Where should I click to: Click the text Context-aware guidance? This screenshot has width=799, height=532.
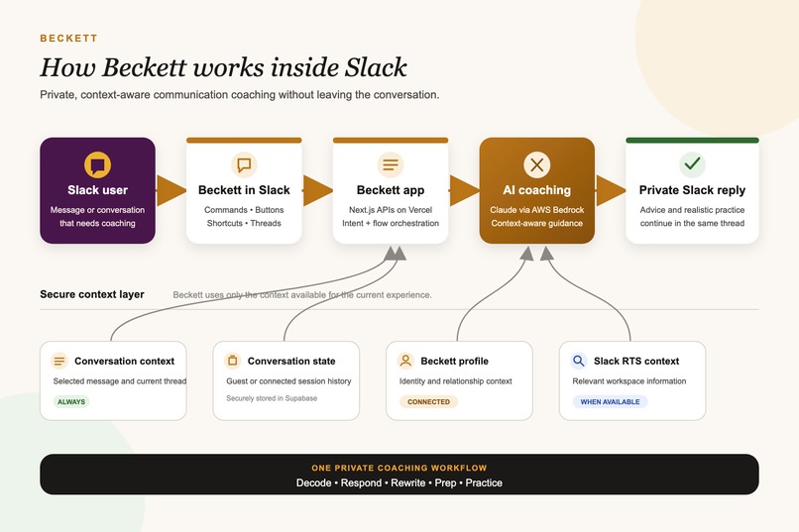[x=537, y=223]
